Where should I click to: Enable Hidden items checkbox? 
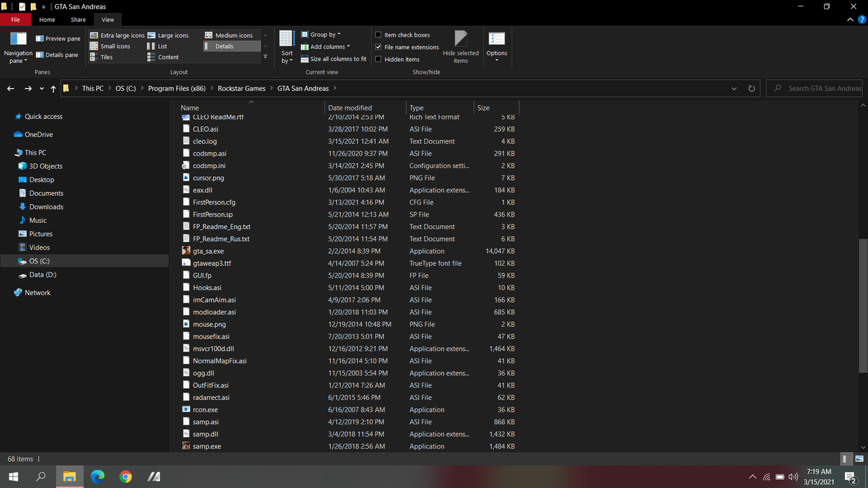pos(378,59)
